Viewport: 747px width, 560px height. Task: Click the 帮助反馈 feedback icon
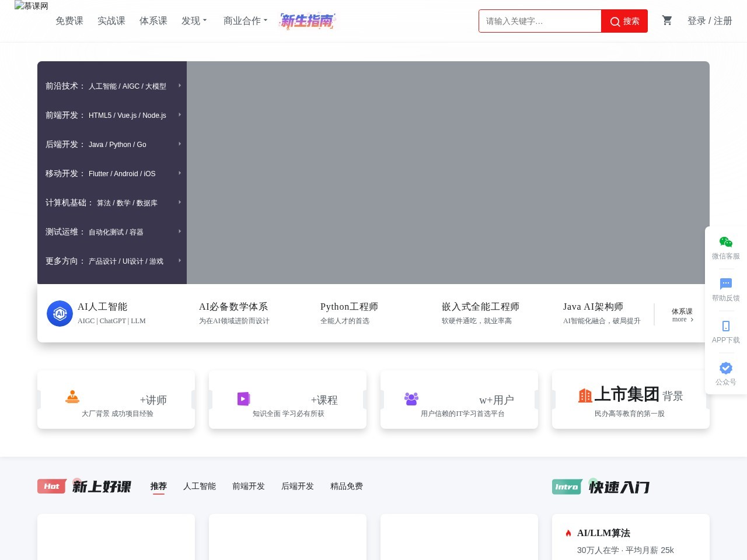click(x=725, y=284)
